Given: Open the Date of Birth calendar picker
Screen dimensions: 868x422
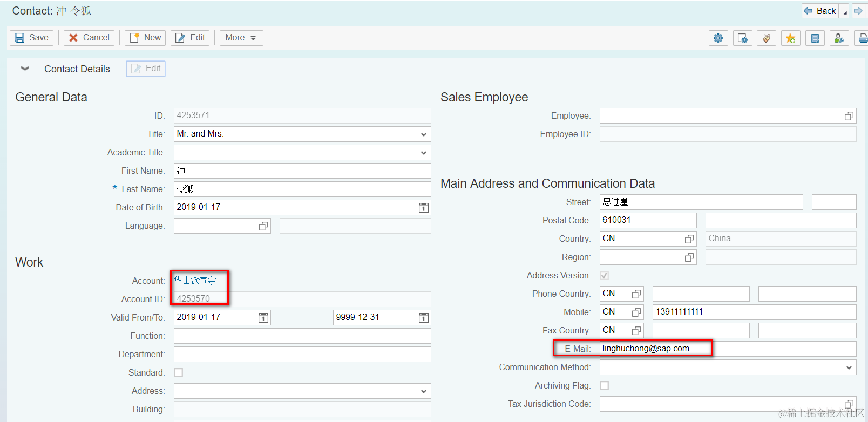Looking at the screenshot, I should pyautogui.click(x=424, y=208).
